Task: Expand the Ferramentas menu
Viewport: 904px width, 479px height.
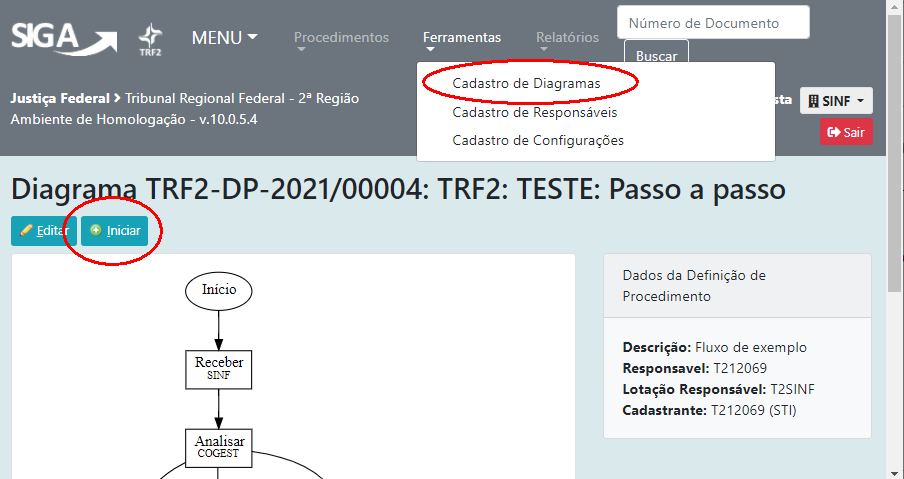Action: pos(461,38)
